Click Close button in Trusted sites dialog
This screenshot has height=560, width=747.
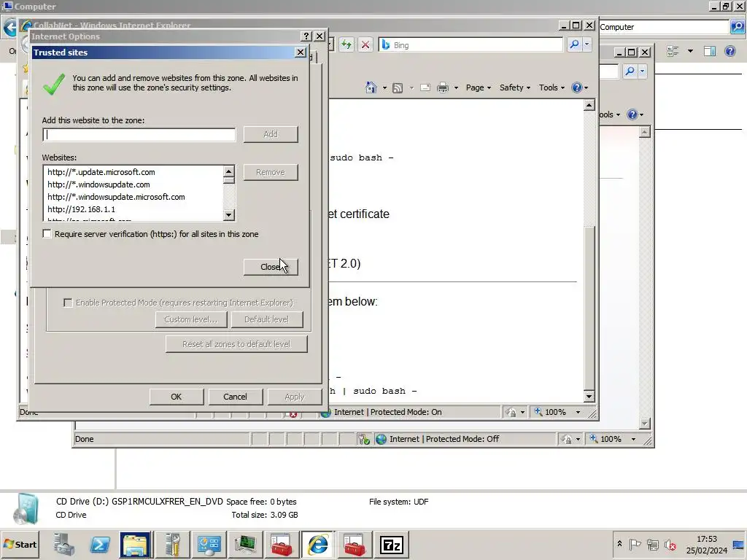tap(271, 267)
